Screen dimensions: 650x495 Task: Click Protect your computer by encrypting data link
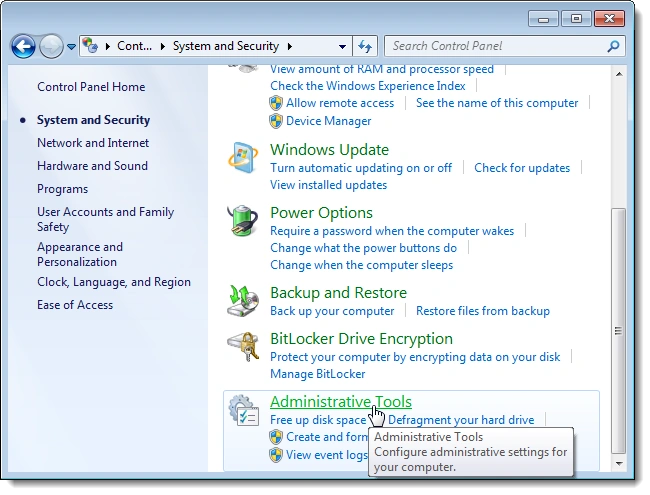coord(415,357)
